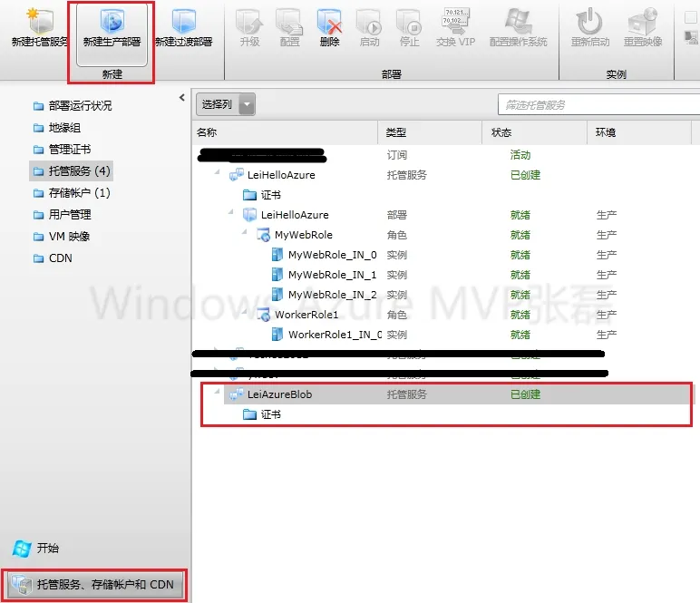Select 证书 folder under LeiAzureBlob
700x603 pixels.
(262, 414)
